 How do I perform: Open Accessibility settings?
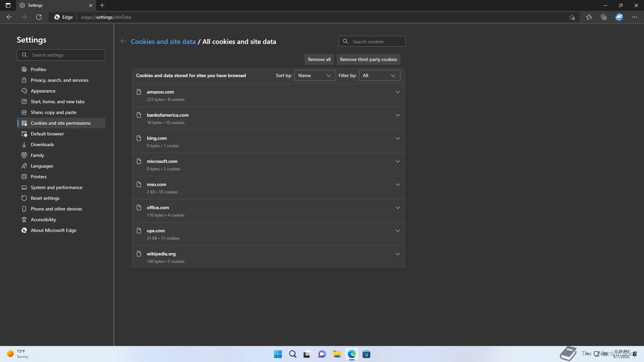[61, 220]
